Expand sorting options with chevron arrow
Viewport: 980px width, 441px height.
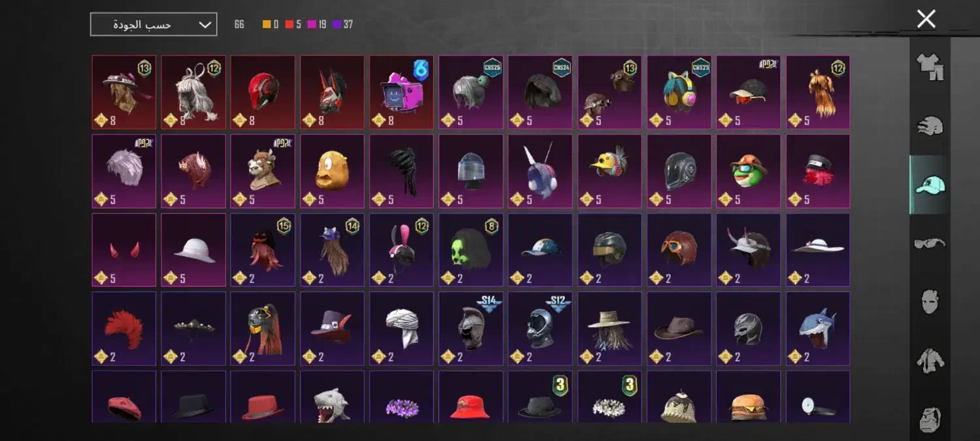tap(204, 25)
